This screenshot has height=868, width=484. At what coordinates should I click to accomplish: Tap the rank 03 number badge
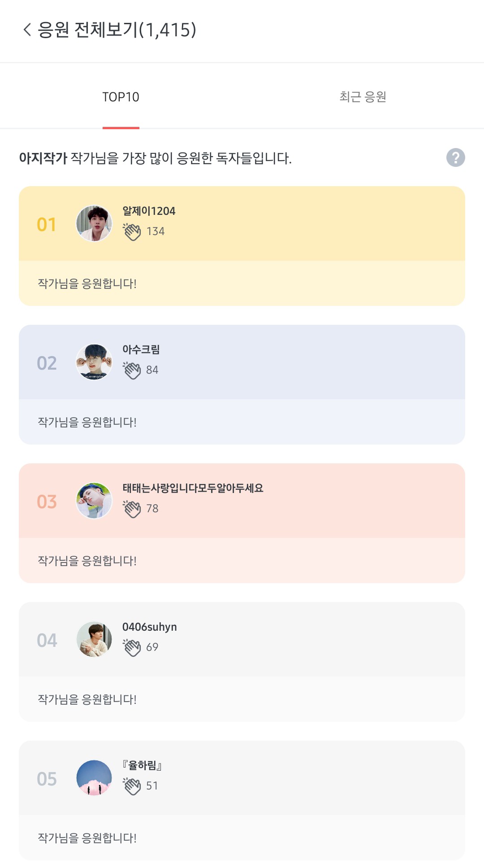click(x=47, y=502)
